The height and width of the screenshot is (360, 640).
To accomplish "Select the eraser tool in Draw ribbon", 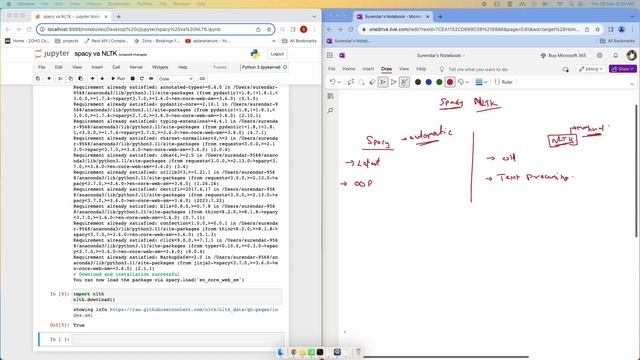I will pos(372,82).
